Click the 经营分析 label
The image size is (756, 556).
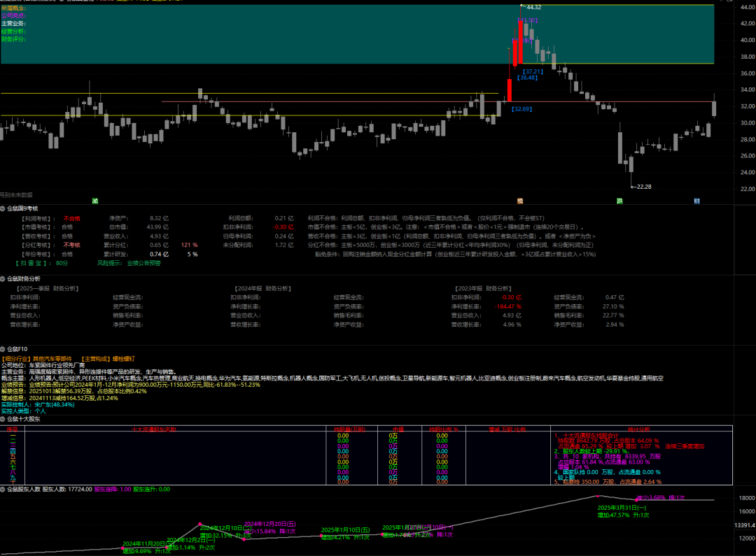[13, 31]
